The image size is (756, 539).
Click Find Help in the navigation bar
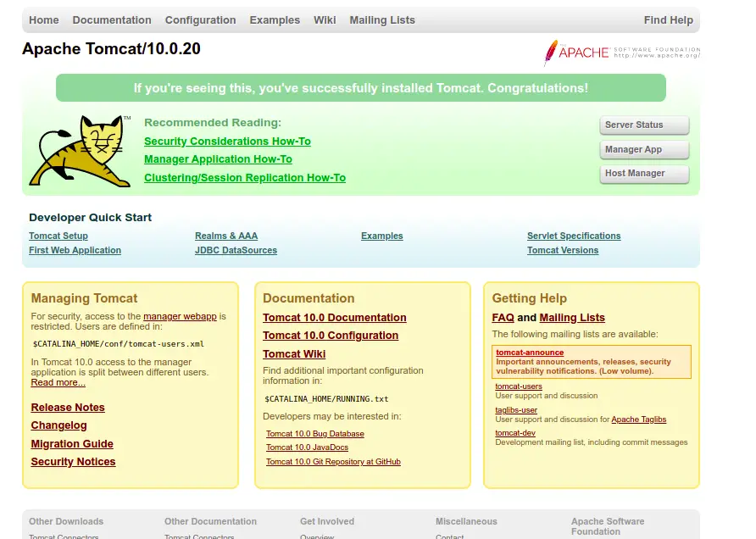(668, 20)
